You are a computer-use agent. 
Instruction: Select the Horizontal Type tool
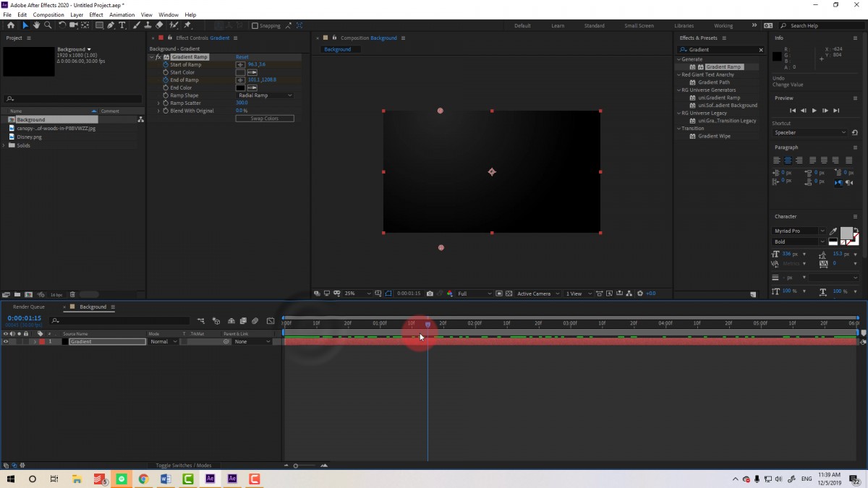tap(122, 25)
